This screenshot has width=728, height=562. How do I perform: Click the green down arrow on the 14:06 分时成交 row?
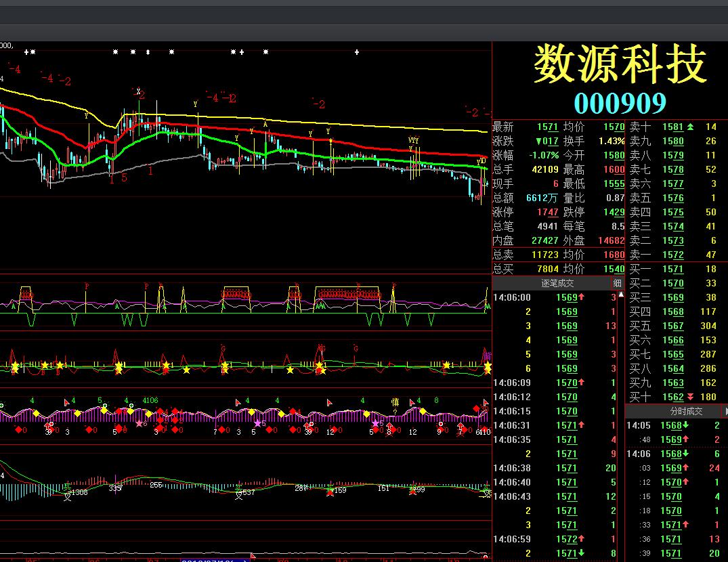[x=686, y=454]
